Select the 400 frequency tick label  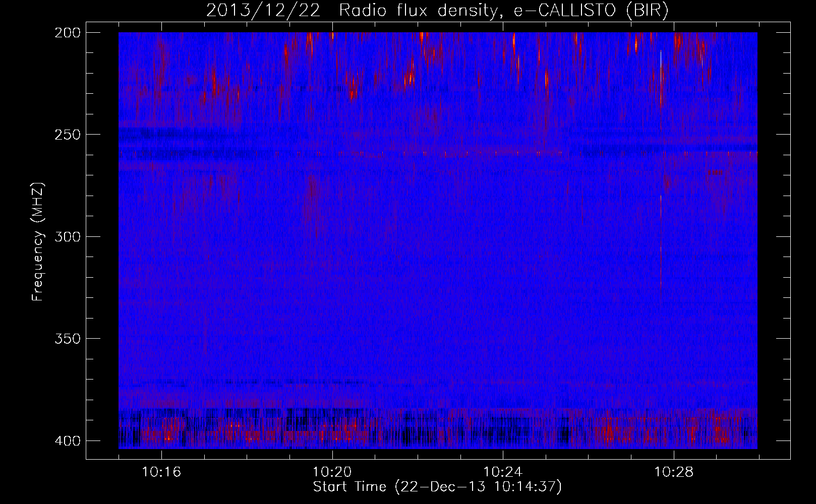point(68,441)
